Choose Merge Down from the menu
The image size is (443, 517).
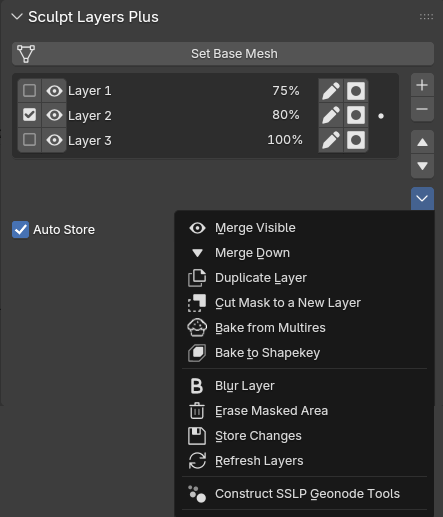point(305,253)
